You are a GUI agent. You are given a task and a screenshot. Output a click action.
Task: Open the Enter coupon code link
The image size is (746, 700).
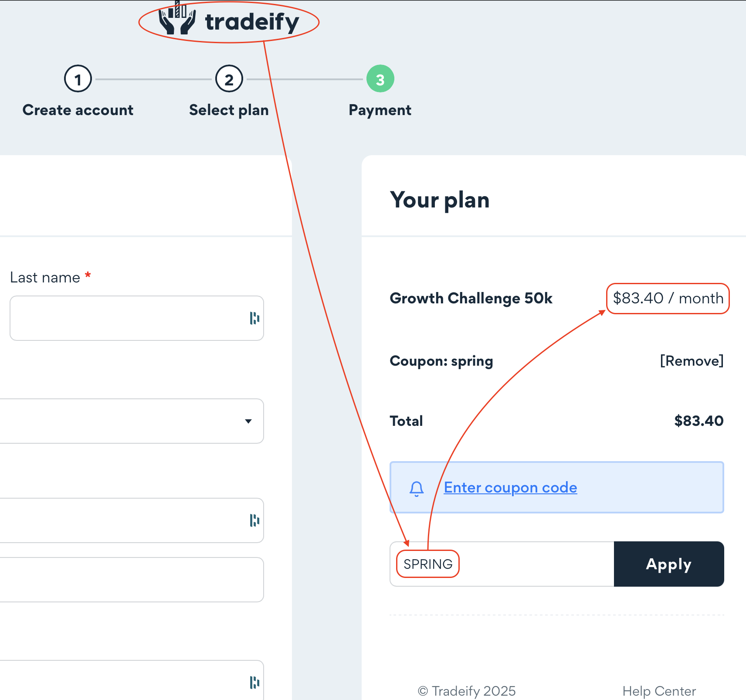point(510,487)
